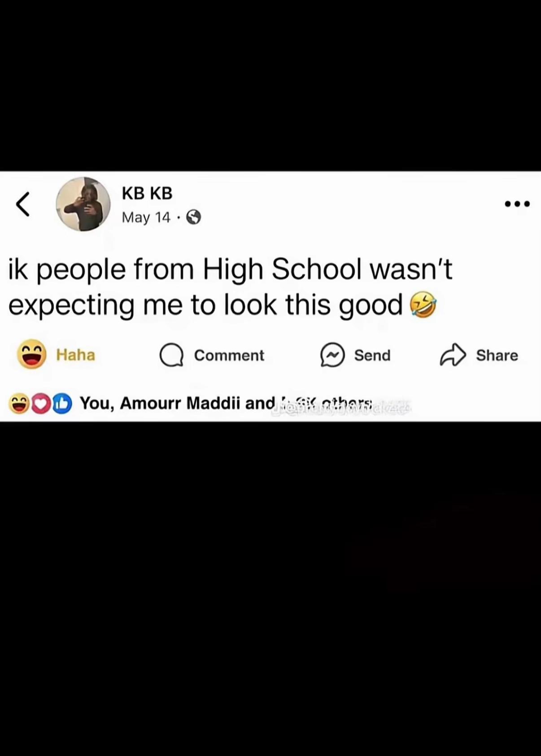
Task: Click the share arrow icon
Action: [x=453, y=355]
